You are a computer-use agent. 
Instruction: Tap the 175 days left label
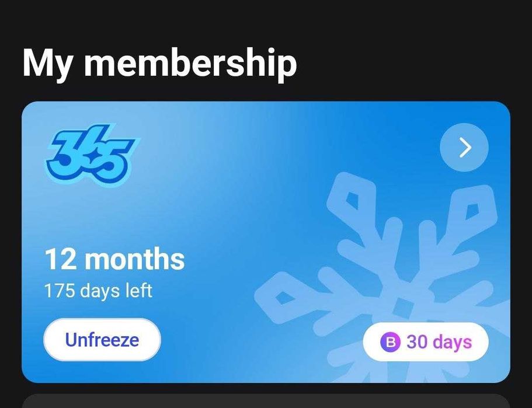click(x=98, y=291)
